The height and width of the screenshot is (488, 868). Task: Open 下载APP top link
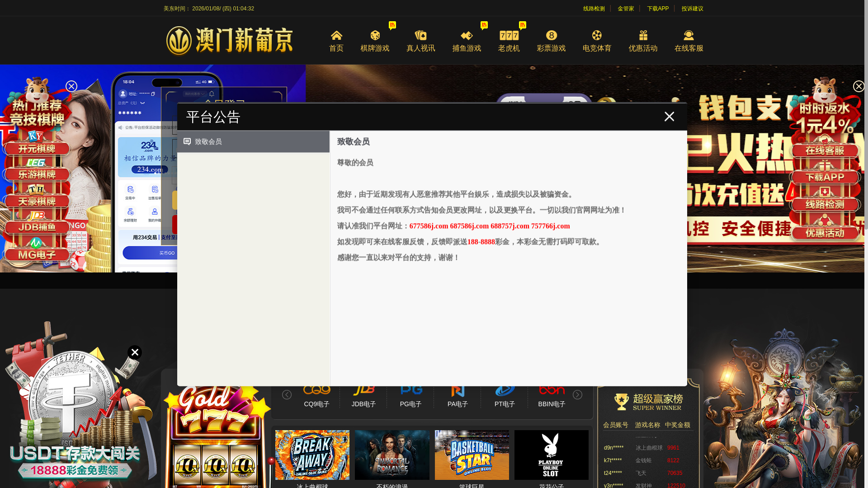(658, 9)
